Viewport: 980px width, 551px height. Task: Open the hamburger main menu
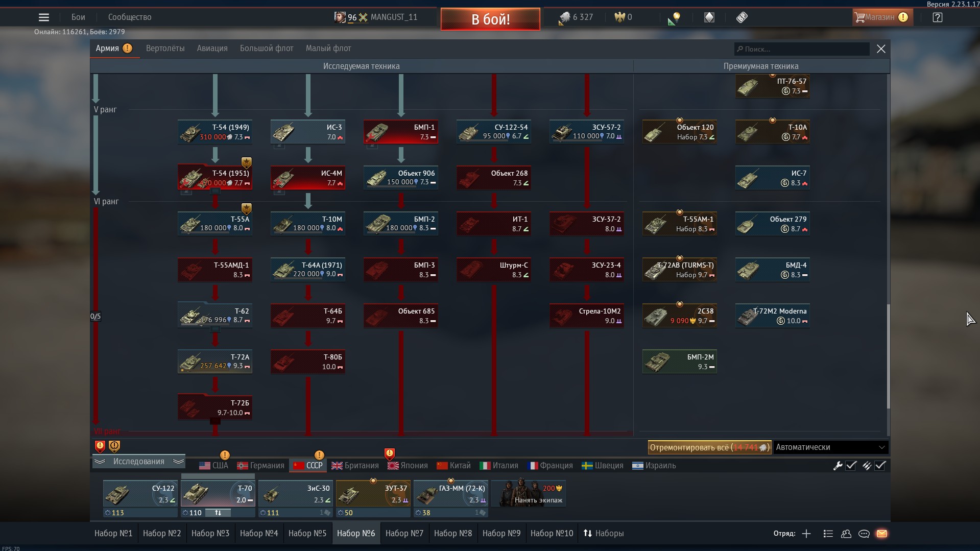(x=44, y=17)
